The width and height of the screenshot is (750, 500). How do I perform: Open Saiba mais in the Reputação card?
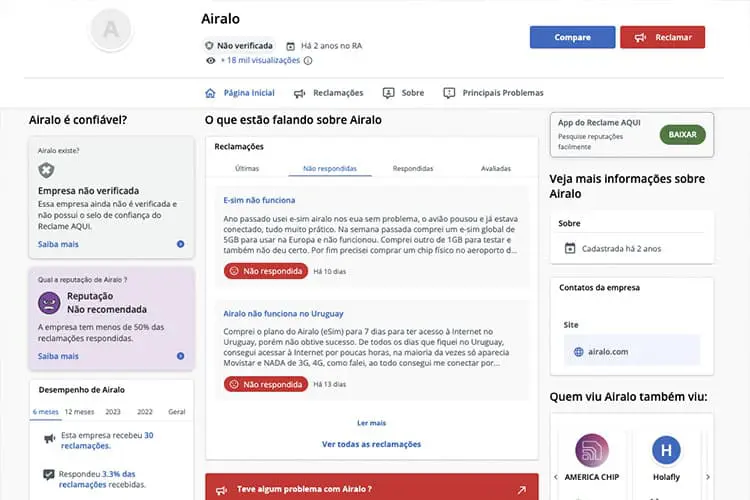(58, 356)
